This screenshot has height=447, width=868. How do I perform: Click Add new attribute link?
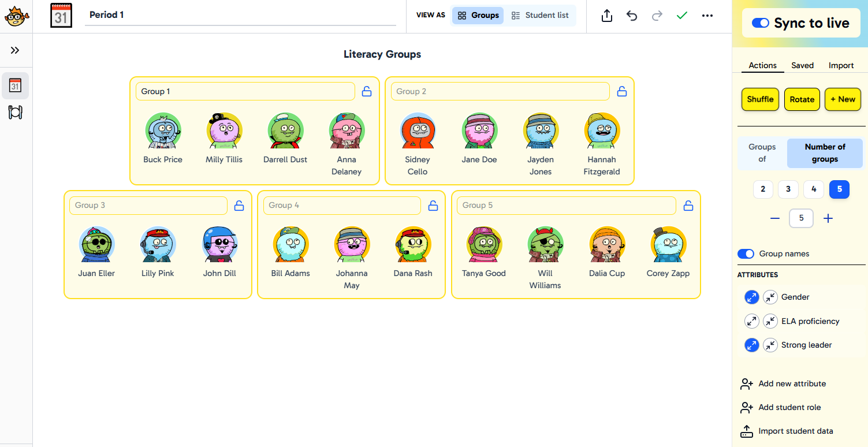(792, 383)
